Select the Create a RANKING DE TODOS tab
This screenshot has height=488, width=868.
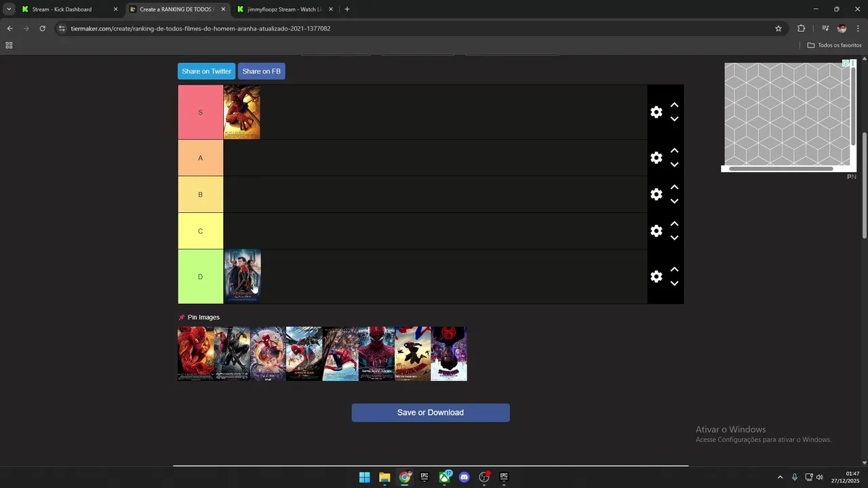point(176,9)
